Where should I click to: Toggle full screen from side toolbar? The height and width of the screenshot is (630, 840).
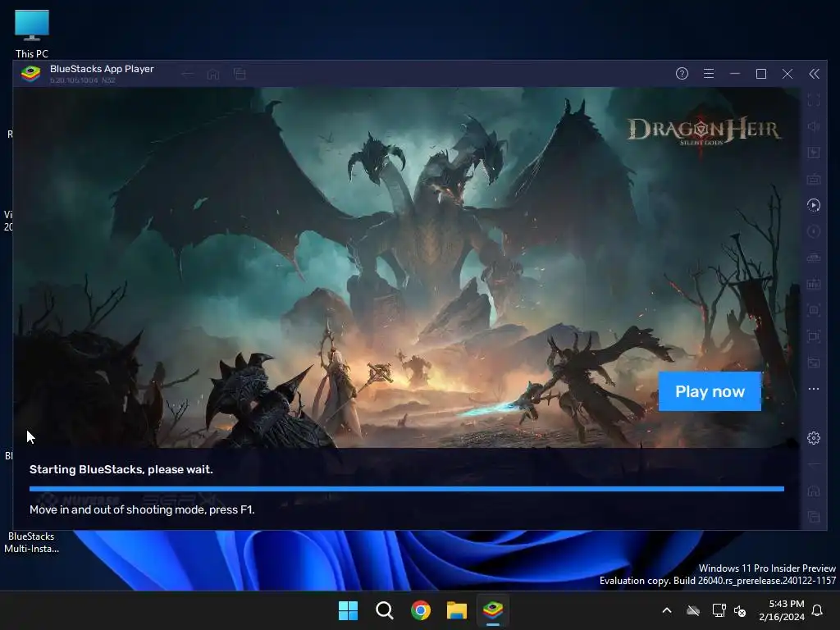click(813, 99)
